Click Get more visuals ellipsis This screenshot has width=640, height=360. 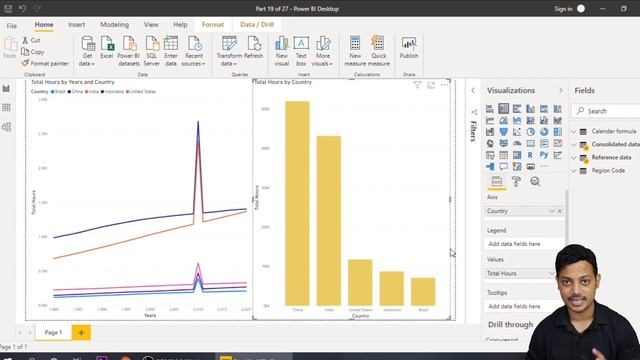tap(544, 167)
